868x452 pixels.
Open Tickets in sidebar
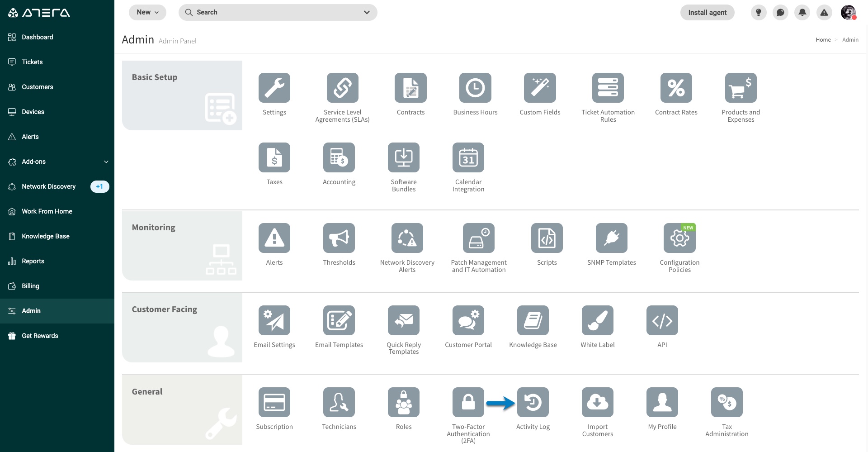57,62
